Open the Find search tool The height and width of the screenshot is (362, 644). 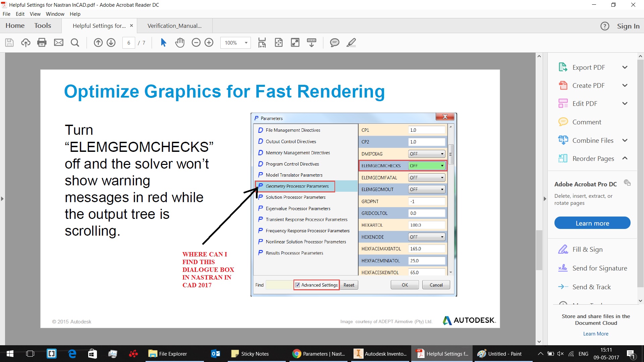[x=75, y=43]
